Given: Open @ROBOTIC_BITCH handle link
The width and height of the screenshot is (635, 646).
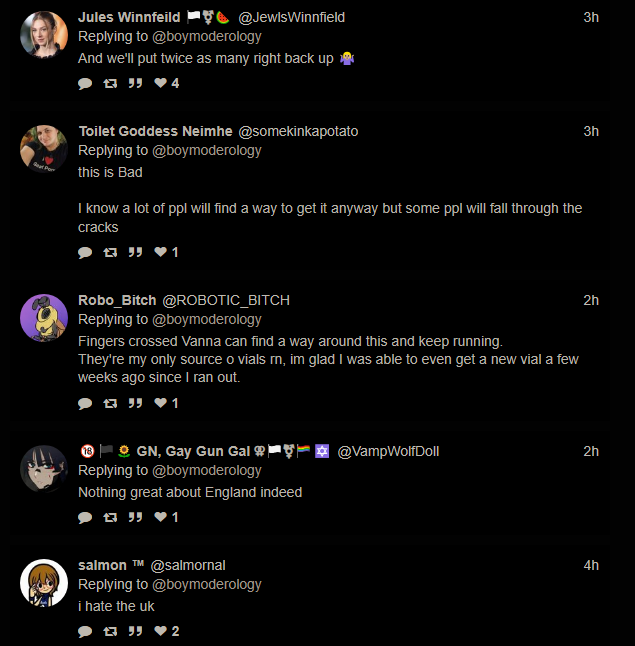Looking at the screenshot, I should (x=226, y=300).
